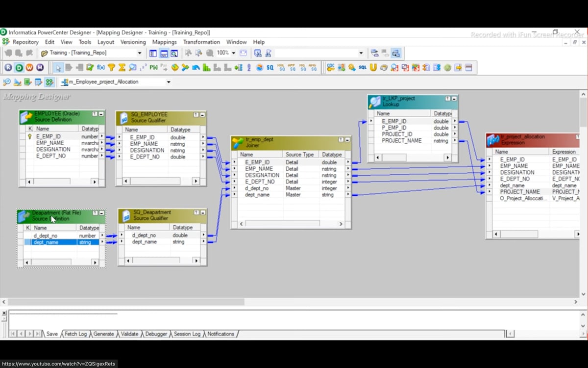
Task: Create a Union transformation
Action: (x=373, y=67)
